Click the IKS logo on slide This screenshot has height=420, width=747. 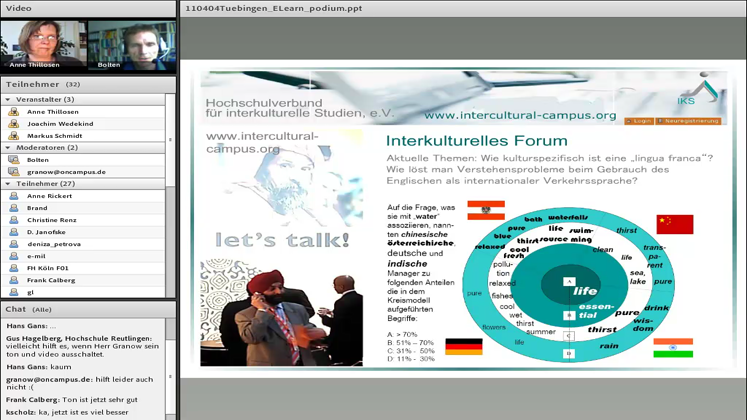tap(697, 90)
